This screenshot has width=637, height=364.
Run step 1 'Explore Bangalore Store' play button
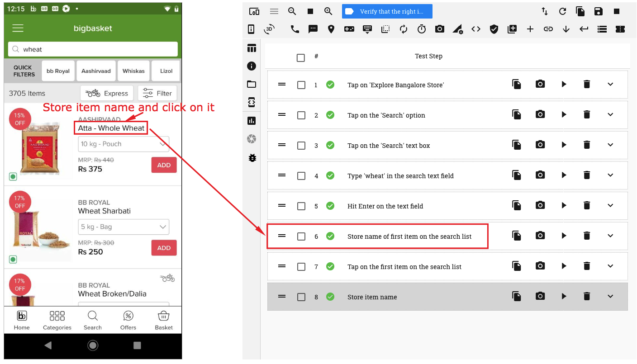coord(564,84)
